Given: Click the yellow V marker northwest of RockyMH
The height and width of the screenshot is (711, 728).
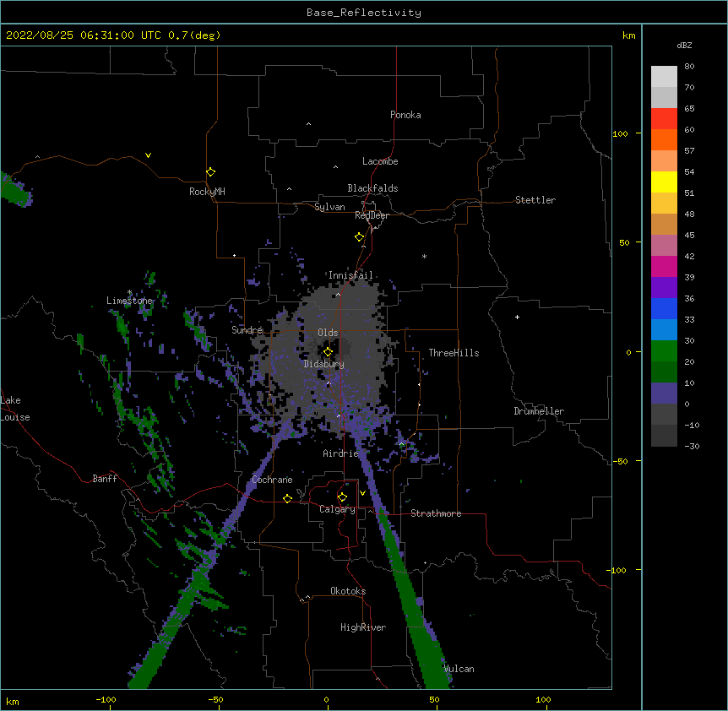Looking at the screenshot, I should [x=148, y=155].
